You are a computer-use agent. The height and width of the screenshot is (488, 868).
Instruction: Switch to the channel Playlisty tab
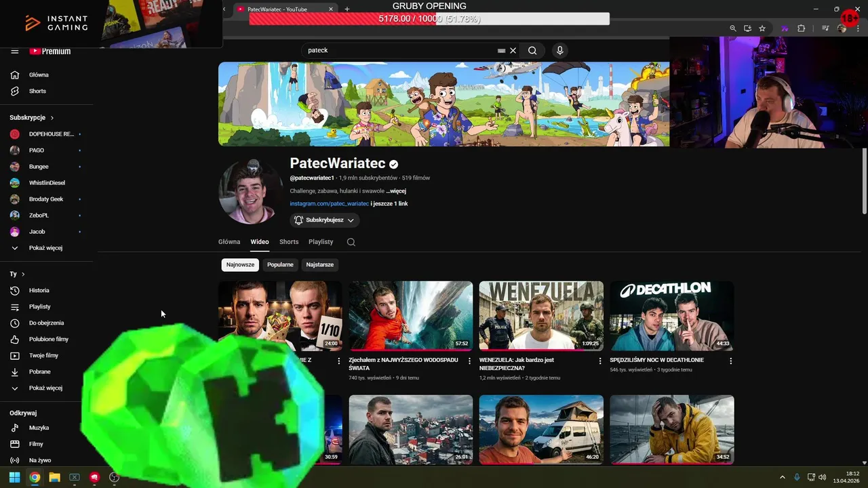321,242
